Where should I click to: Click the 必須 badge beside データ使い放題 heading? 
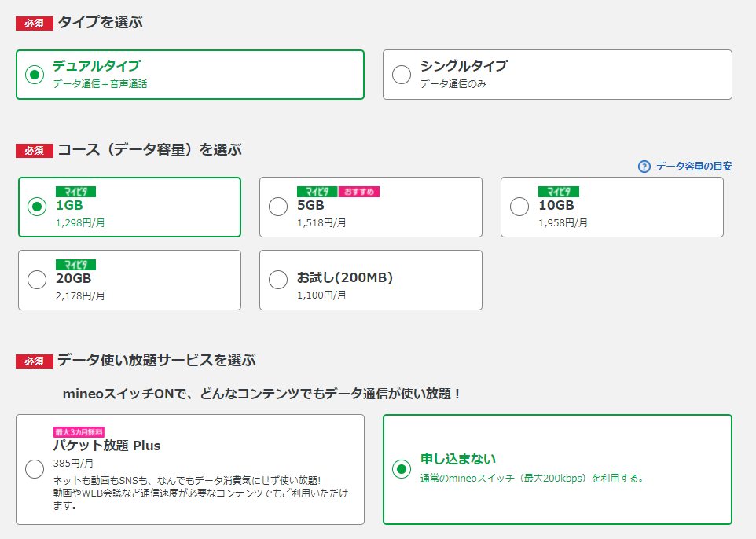tap(34, 361)
